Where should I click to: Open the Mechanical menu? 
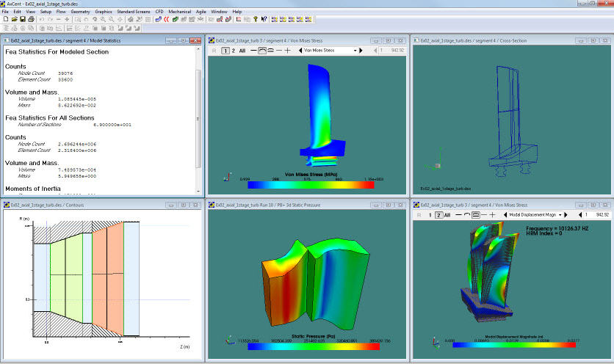pos(180,12)
